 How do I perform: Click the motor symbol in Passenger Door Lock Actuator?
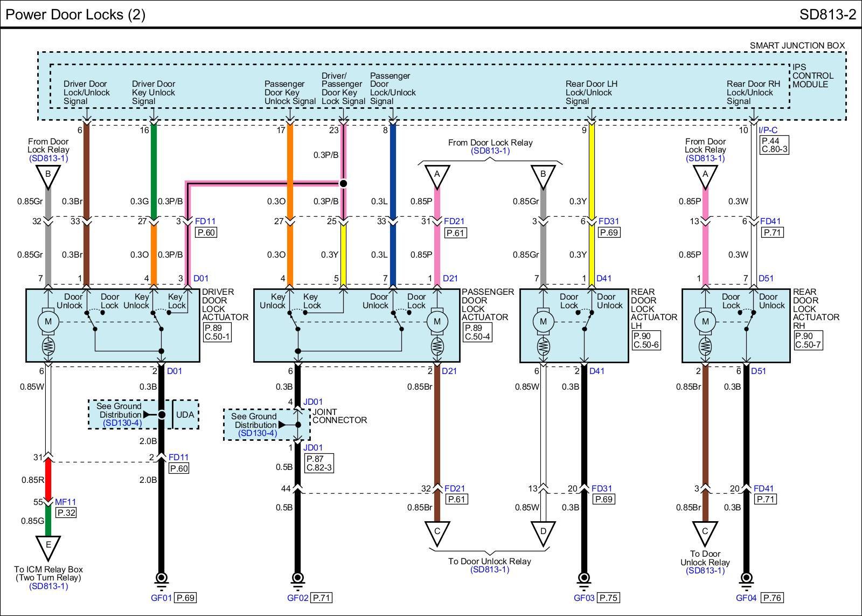[x=437, y=322]
